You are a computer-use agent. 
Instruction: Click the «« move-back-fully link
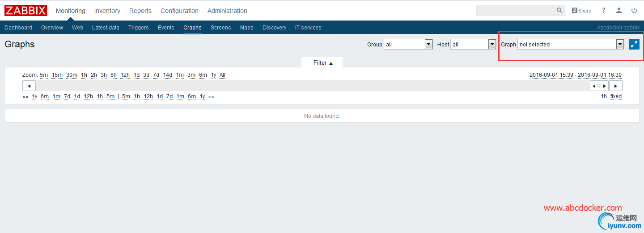click(25, 96)
